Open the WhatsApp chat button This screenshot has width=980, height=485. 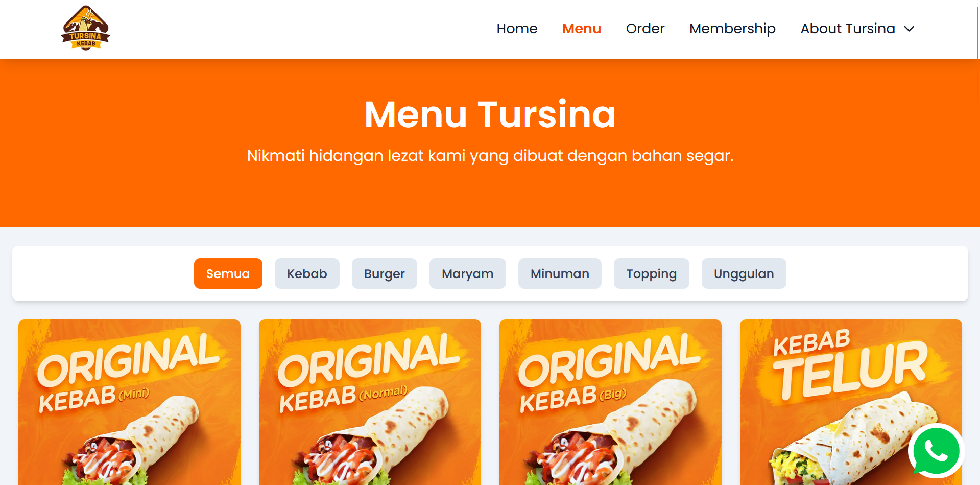[x=936, y=451]
